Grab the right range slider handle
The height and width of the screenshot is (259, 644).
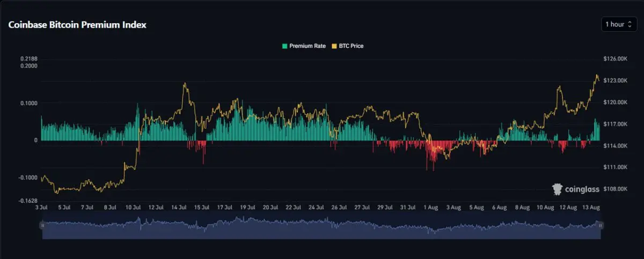click(x=601, y=226)
